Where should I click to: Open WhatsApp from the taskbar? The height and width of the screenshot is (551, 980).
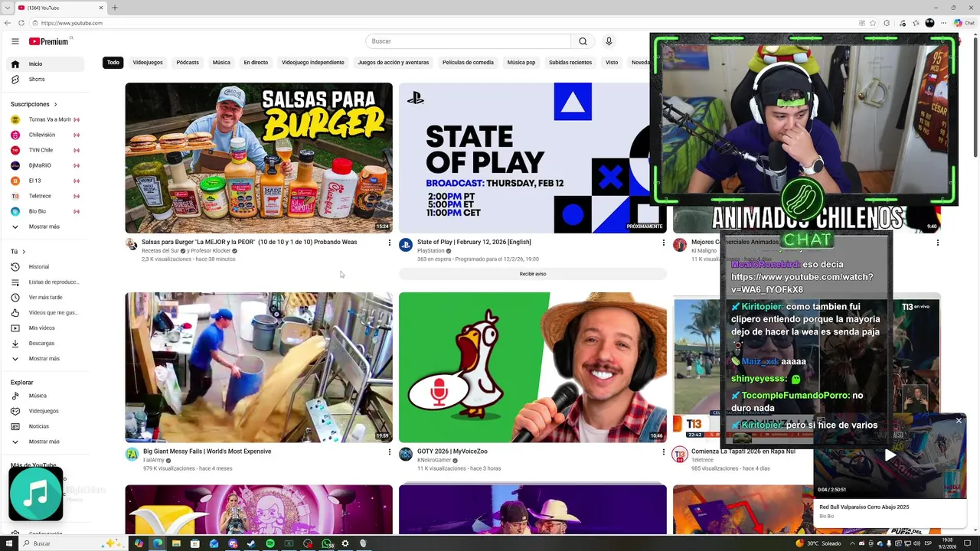327,543
